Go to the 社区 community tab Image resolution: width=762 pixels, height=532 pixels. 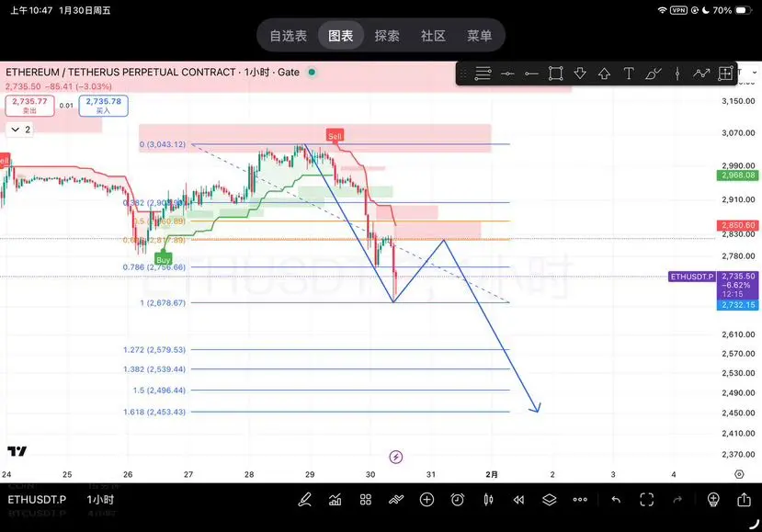pos(433,36)
